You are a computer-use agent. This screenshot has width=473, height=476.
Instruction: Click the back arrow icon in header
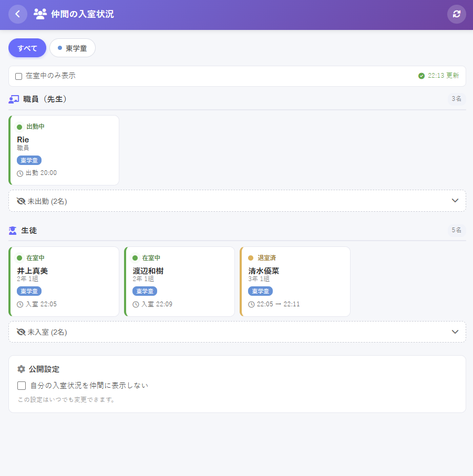tap(18, 14)
